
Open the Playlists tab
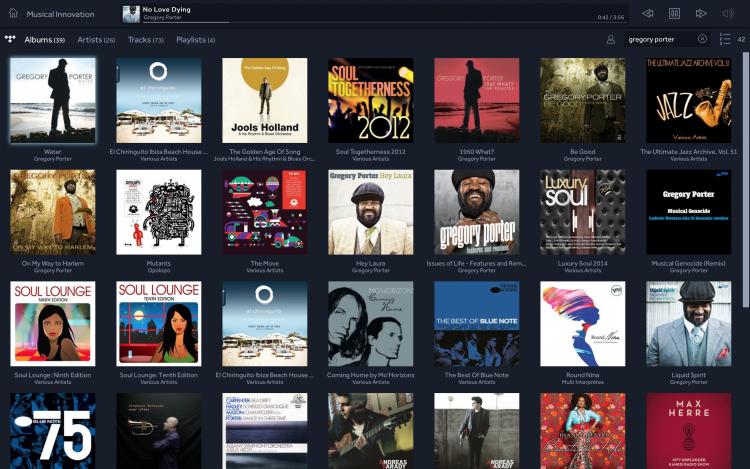195,40
